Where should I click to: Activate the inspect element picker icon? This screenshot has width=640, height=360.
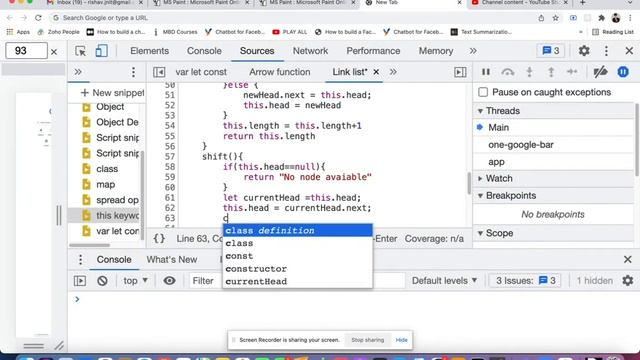(x=80, y=51)
